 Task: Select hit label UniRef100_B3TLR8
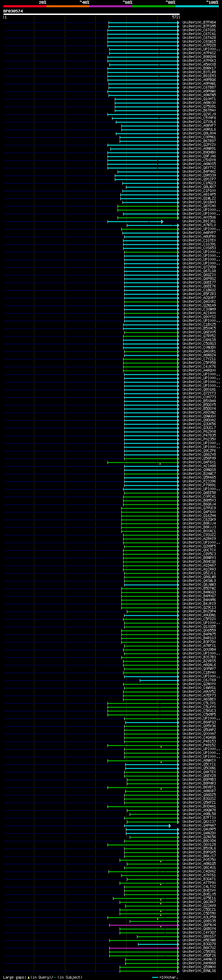click(x=199, y=72)
